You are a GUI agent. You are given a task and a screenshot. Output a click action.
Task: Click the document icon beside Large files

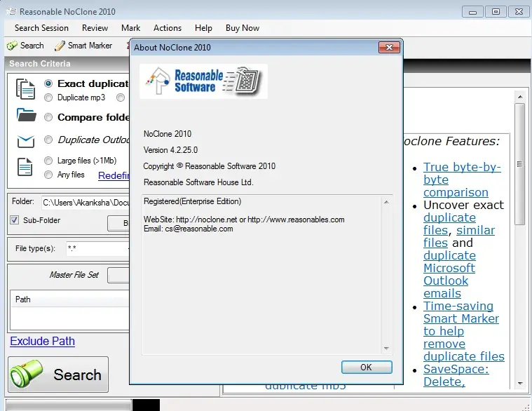25,167
